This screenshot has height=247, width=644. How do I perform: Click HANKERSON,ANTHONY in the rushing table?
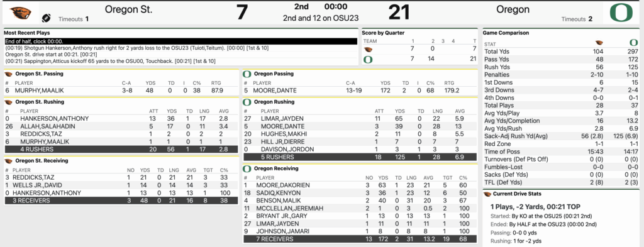pyautogui.click(x=55, y=119)
